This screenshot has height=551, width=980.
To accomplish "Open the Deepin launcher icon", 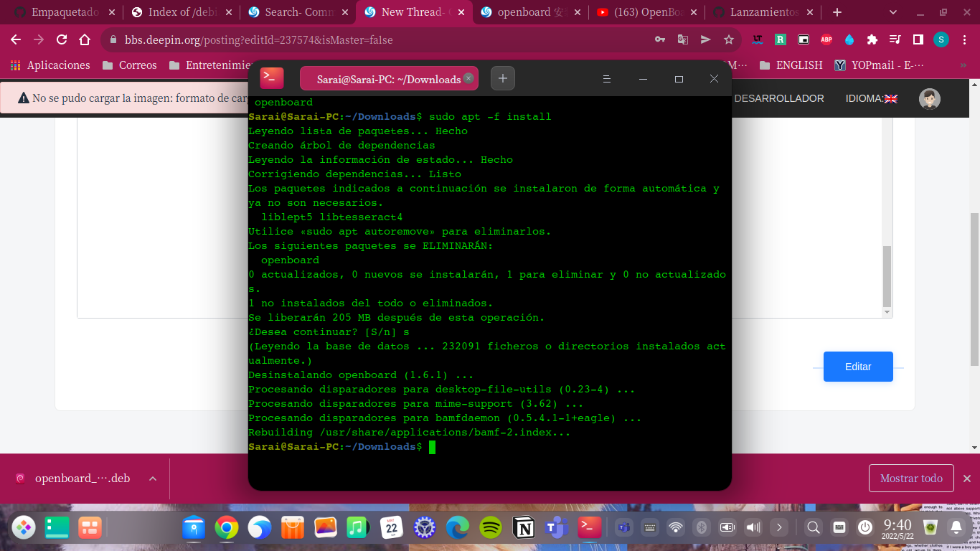I will 24,528.
